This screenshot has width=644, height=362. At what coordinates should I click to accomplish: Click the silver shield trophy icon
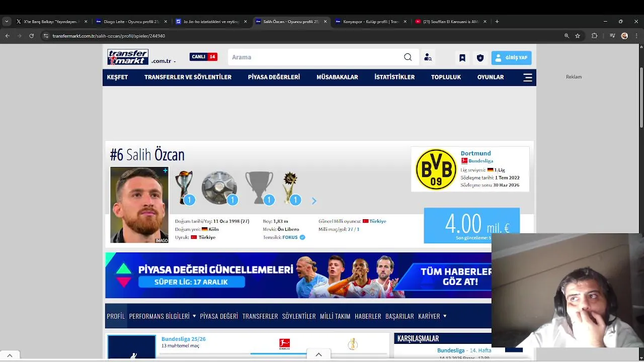pyautogui.click(x=219, y=188)
